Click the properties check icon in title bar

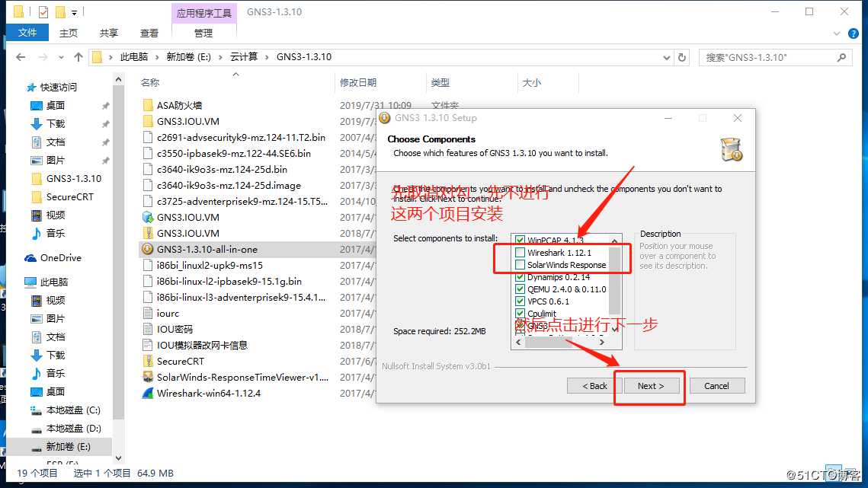point(43,11)
